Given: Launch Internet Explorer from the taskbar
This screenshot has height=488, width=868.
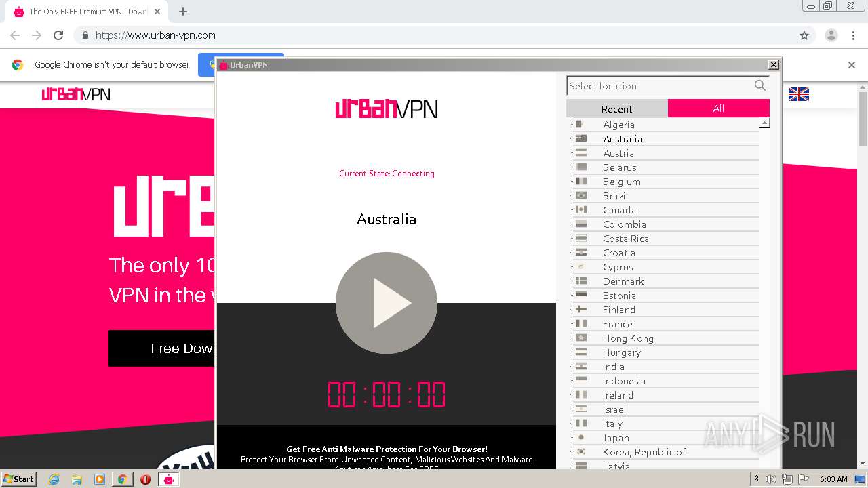Looking at the screenshot, I should (x=54, y=479).
